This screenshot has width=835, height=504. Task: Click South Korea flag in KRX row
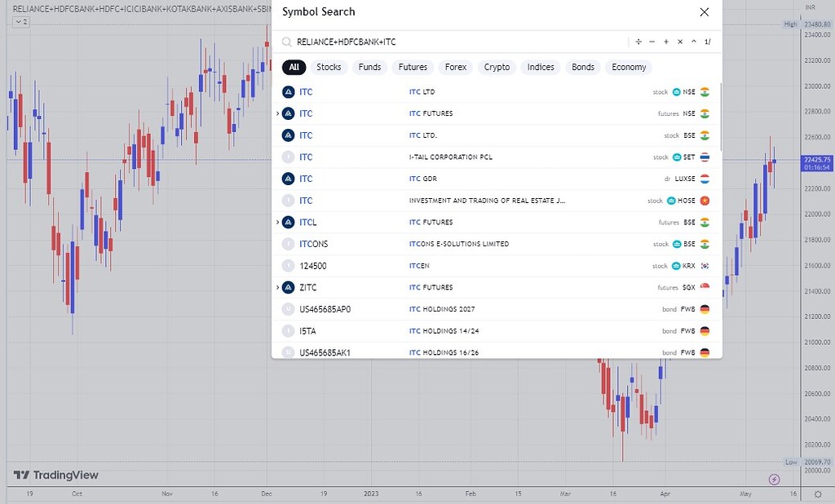(705, 266)
